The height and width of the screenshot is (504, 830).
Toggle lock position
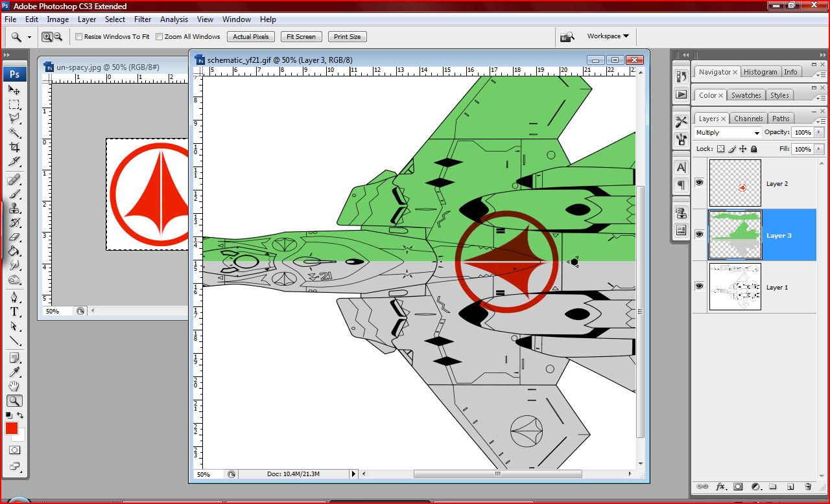742,149
